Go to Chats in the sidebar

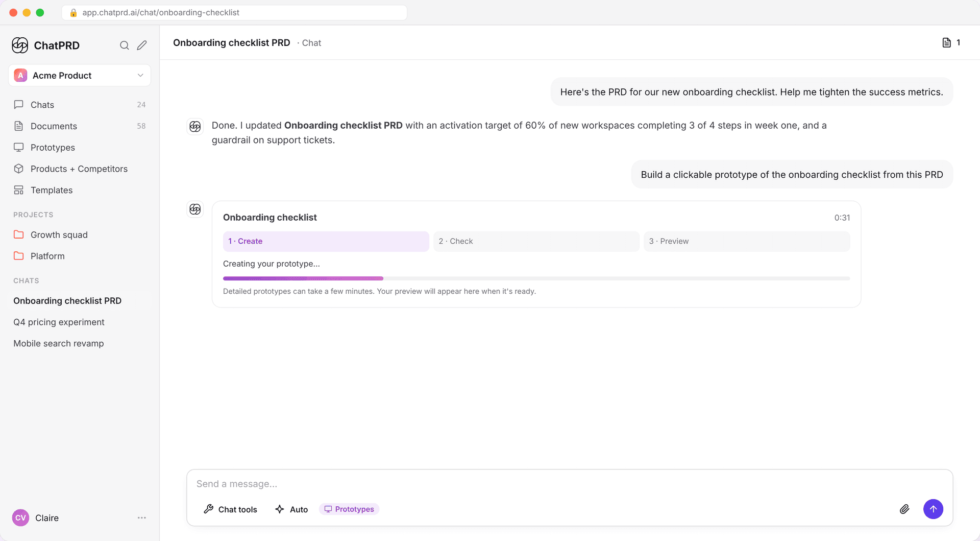pyautogui.click(x=80, y=105)
